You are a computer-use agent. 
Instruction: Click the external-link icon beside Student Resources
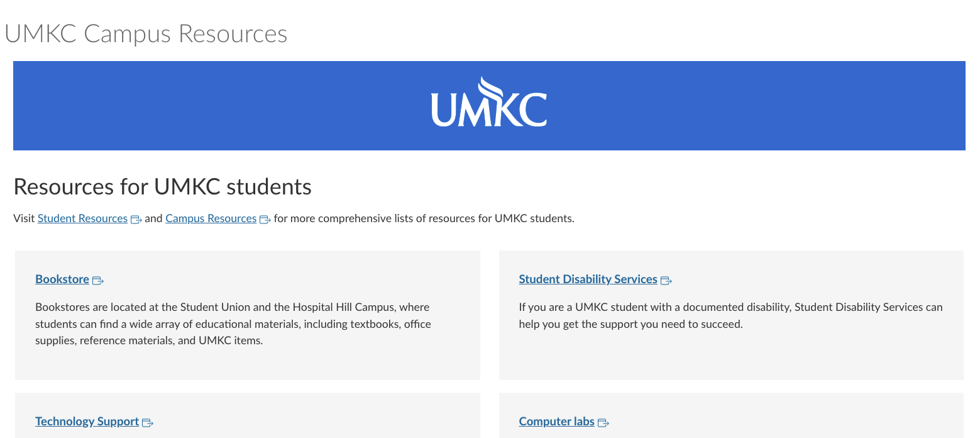(x=136, y=220)
